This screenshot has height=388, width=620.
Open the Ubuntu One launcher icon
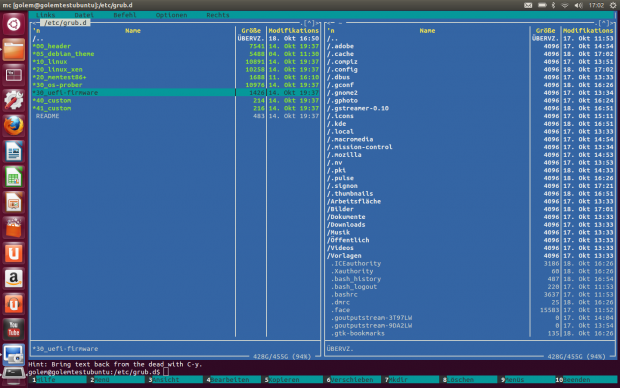13,253
